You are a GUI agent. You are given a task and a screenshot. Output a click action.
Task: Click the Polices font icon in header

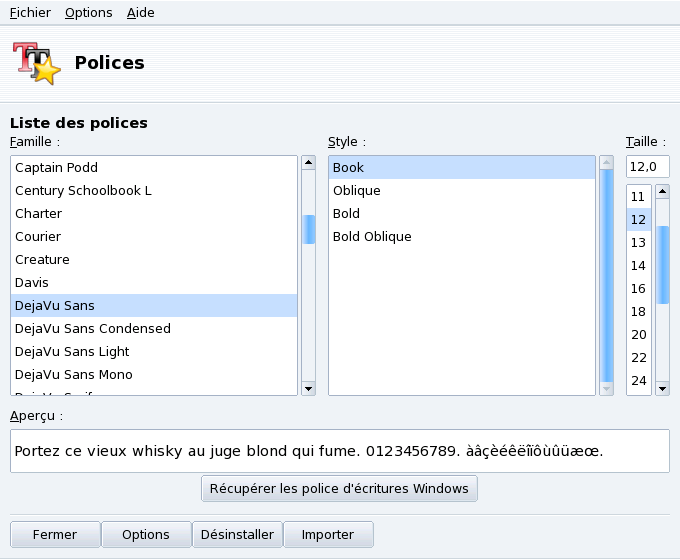[x=37, y=63]
